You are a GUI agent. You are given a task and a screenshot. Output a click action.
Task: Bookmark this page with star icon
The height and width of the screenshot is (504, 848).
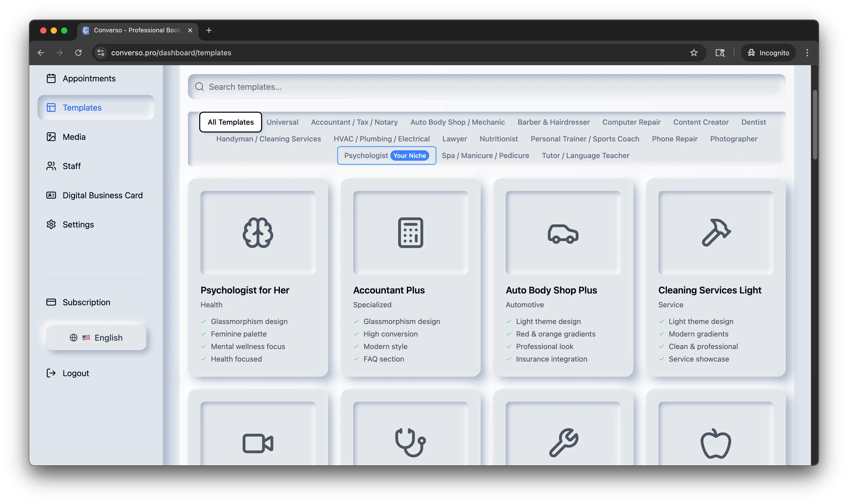click(694, 53)
